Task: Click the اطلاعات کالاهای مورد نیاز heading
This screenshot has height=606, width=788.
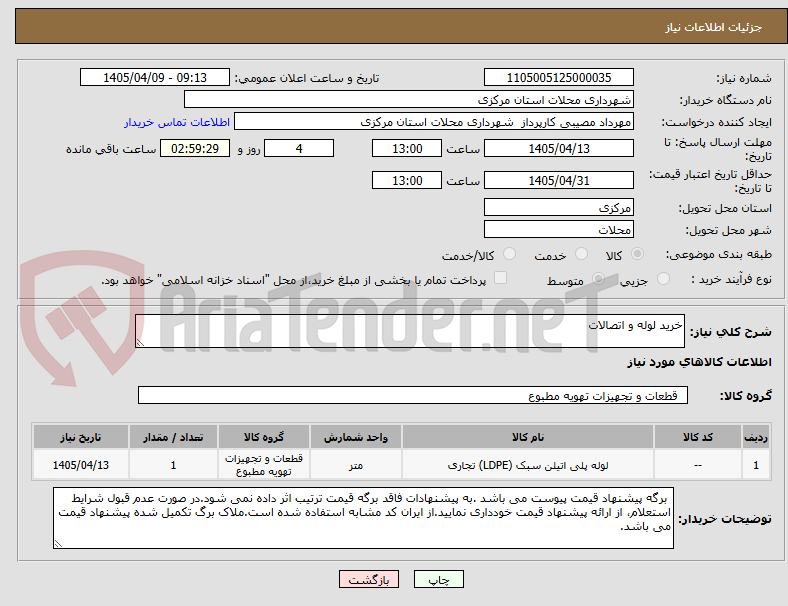Action: point(699,362)
